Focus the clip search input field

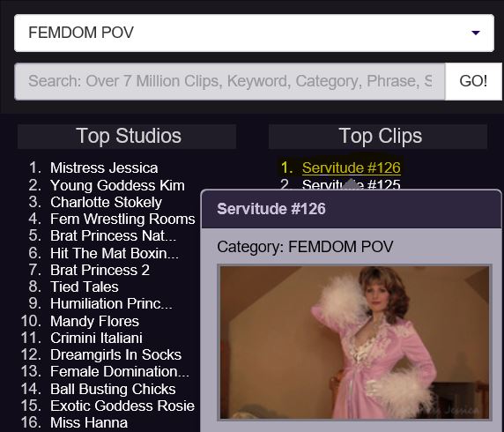230,81
